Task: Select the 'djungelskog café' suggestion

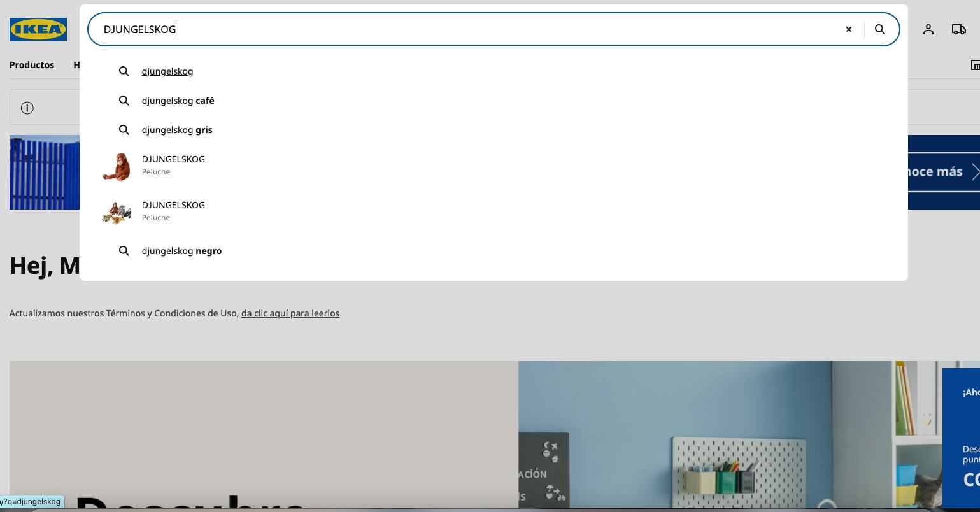Action: 178,101
